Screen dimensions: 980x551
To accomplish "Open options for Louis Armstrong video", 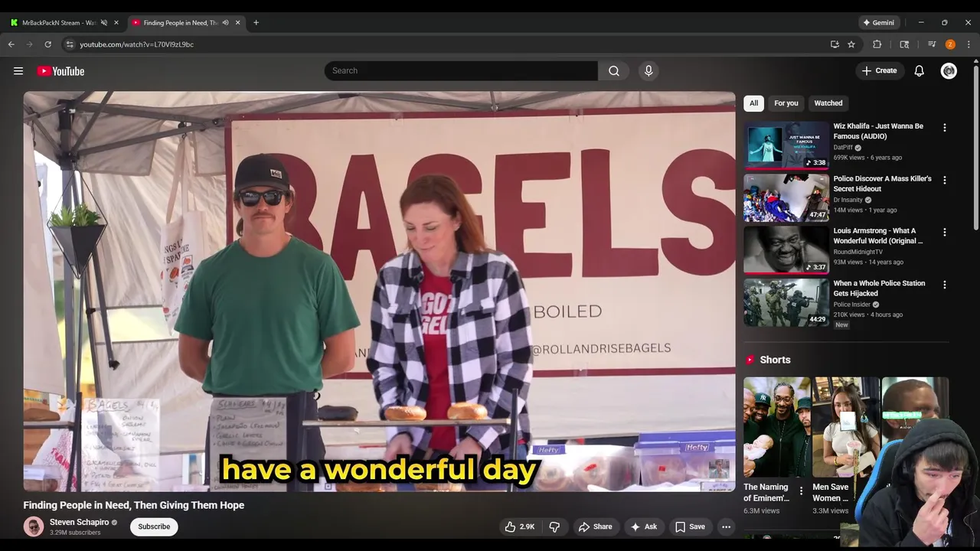I will click(x=944, y=232).
